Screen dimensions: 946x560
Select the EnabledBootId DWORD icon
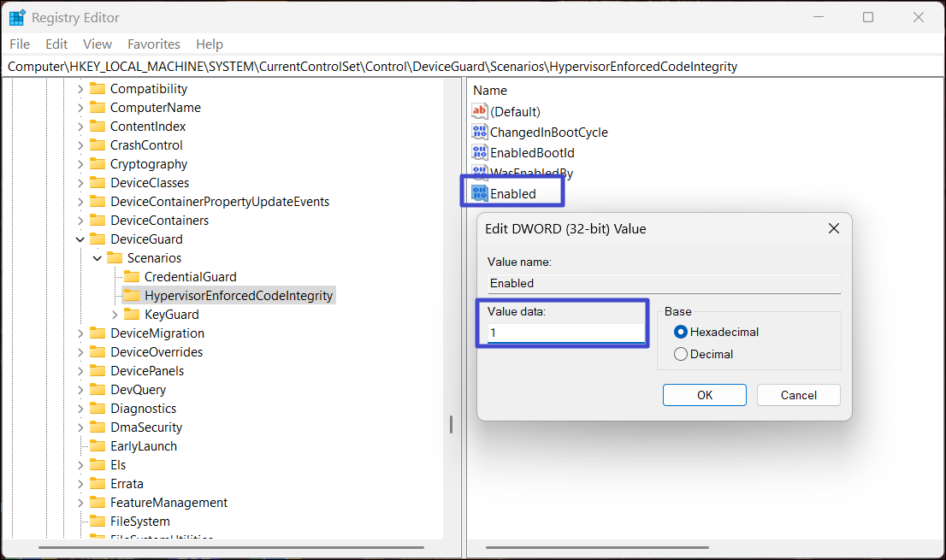pyautogui.click(x=480, y=152)
